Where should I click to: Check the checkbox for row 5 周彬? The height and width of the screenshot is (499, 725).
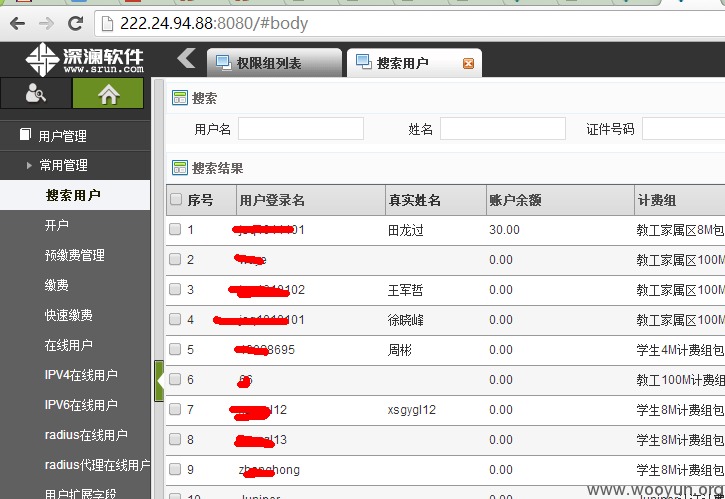click(176, 350)
